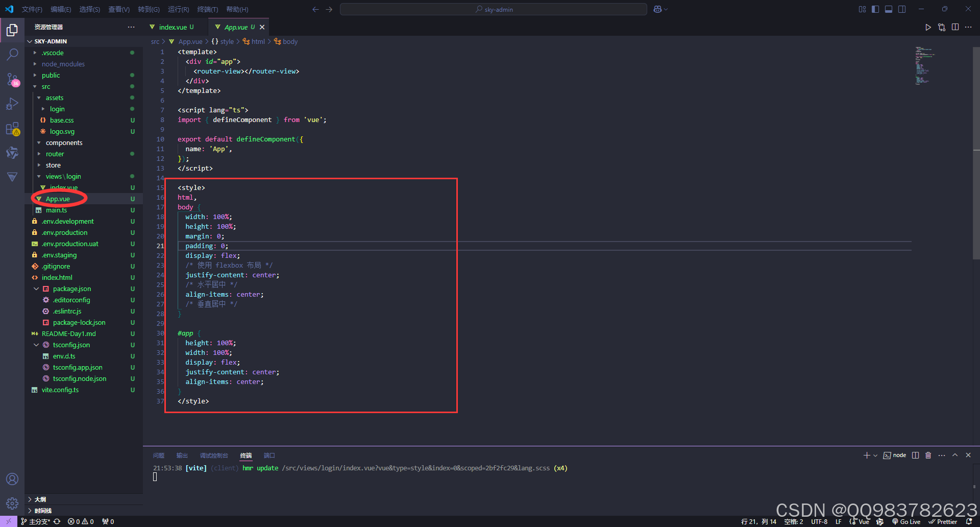The image size is (980, 527).
Task: Open the 终端(T) menu
Action: point(208,9)
